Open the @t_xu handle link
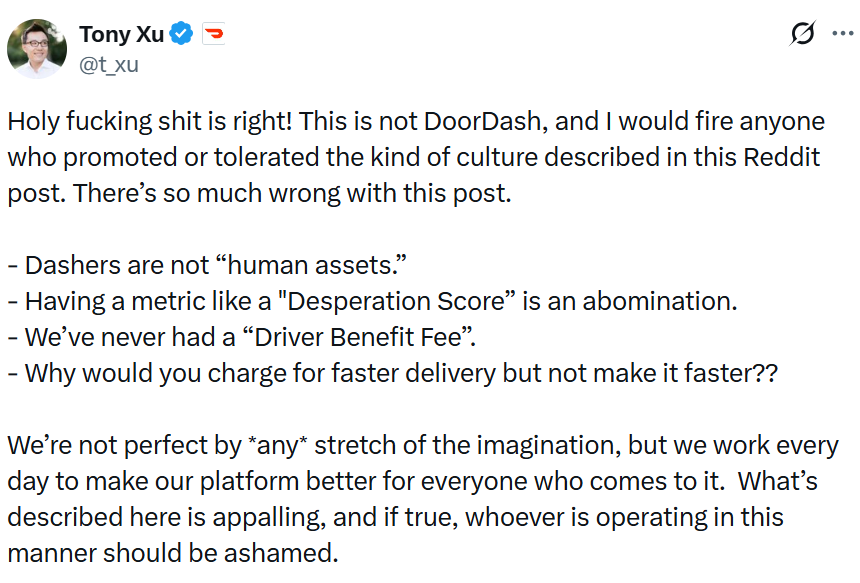This screenshot has height=583, width=860. pos(109,65)
